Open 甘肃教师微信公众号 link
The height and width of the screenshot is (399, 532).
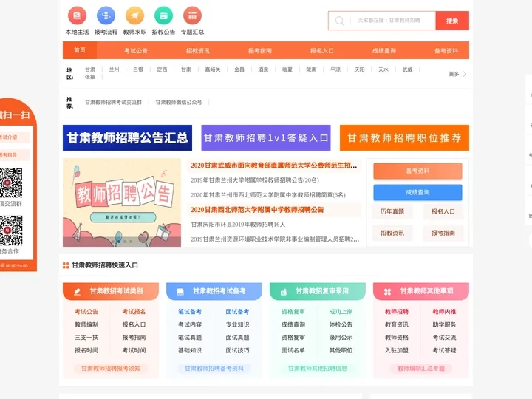pyautogui.click(x=179, y=102)
